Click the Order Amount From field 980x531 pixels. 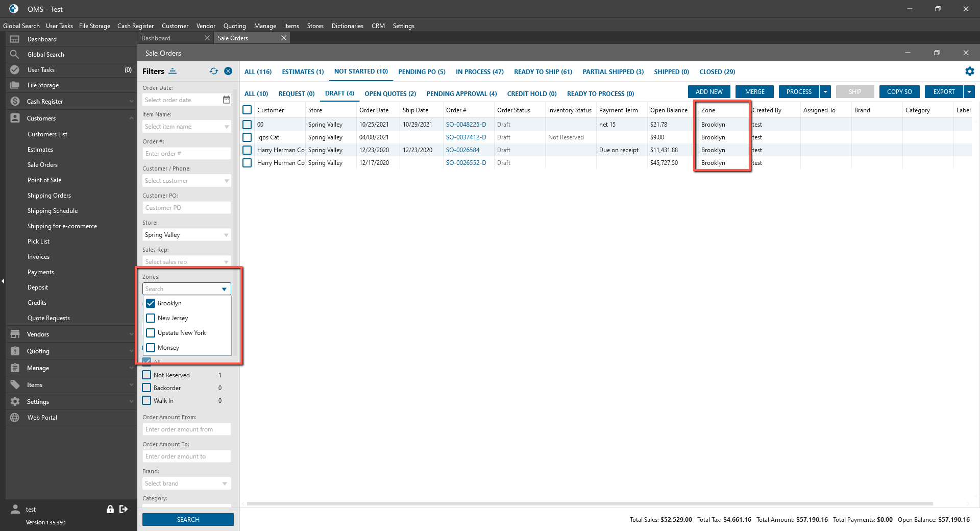coord(187,429)
